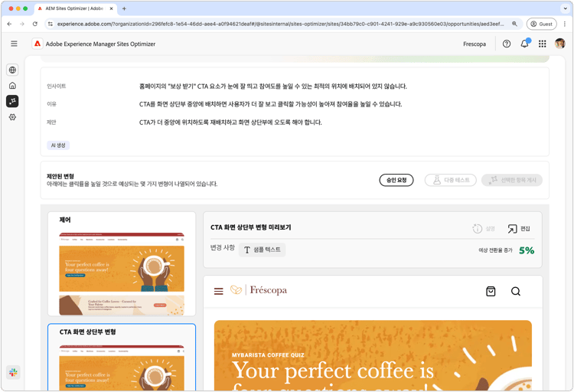The width and height of the screenshot is (574, 392).
Task: Open the user profile avatar
Action: (x=559, y=44)
